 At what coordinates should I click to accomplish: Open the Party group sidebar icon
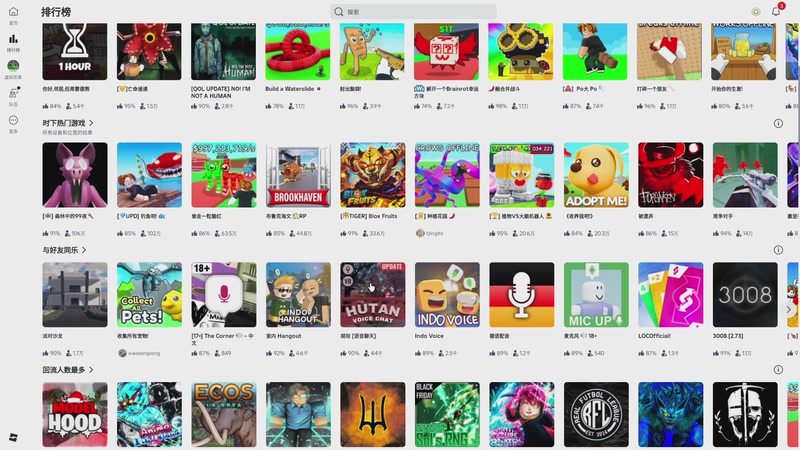click(13, 93)
